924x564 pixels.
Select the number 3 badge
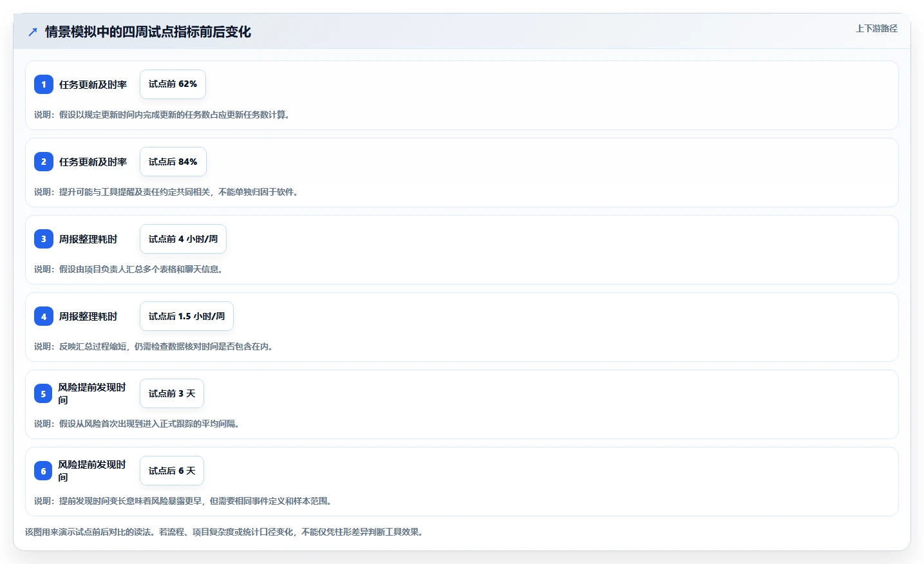coord(44,239)
